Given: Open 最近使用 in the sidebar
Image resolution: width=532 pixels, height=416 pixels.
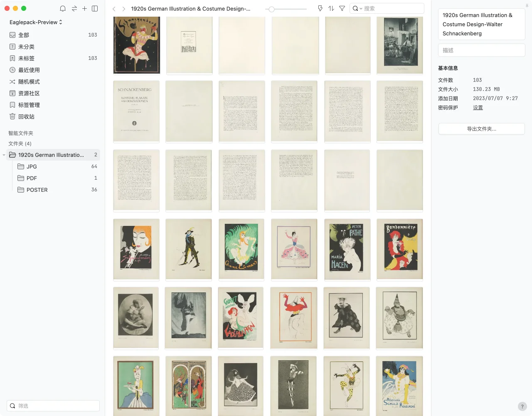Looking at the screenshot, I should [53, 70].
